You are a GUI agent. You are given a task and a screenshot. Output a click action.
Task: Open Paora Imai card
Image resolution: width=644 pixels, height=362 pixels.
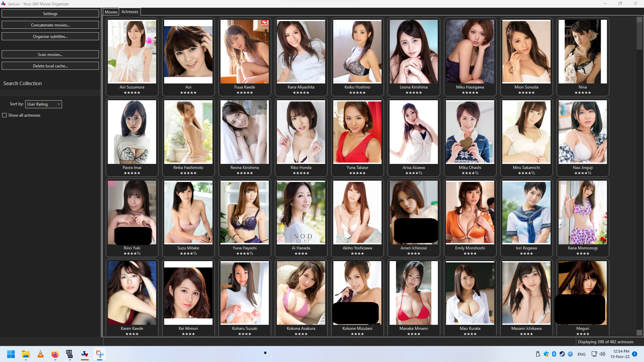pos(132,137)
